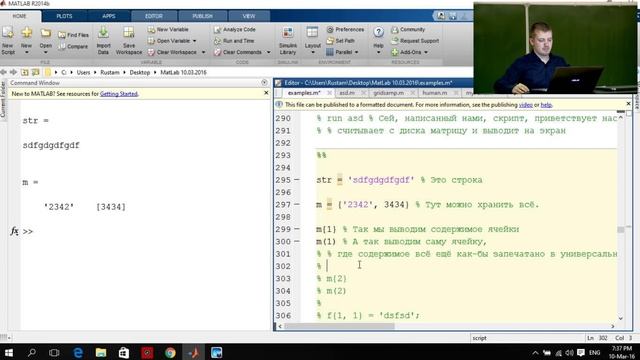Switch to the EDITOR tab

tap(154, 16)
